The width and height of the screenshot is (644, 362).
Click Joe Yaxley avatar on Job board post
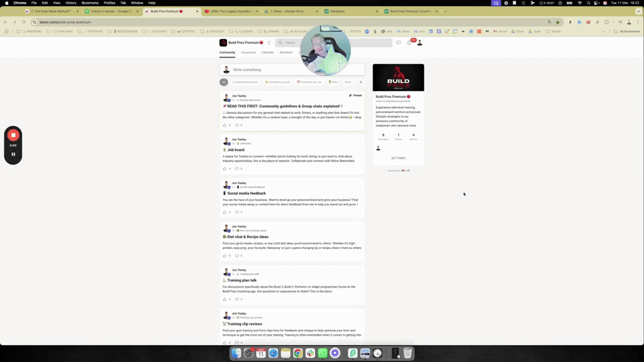(226, 141)
